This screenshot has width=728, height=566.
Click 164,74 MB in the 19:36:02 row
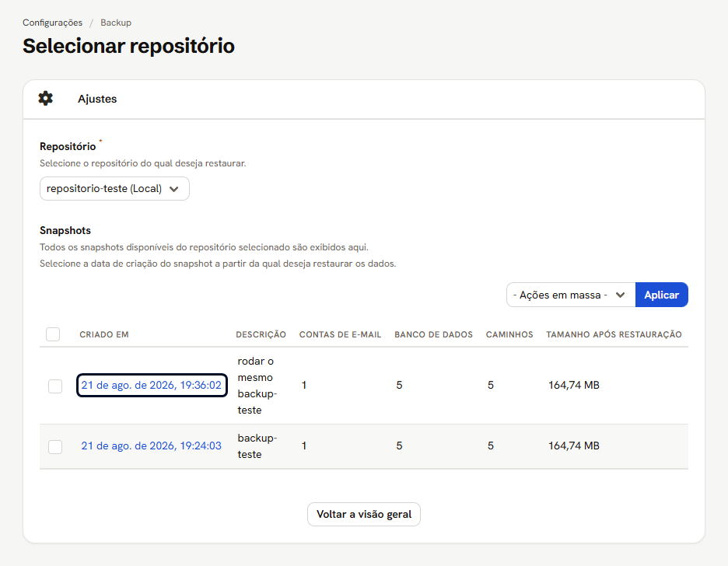[x=574, y=385]
